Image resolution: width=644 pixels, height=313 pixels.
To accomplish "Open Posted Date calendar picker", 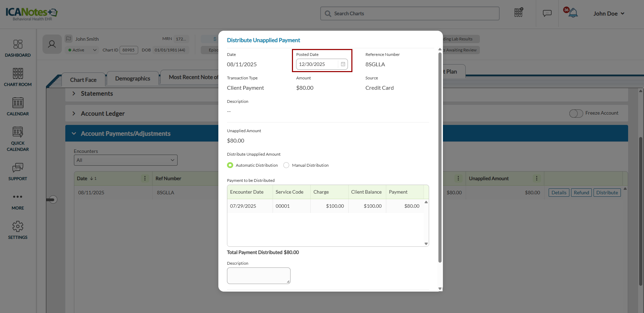I will [x=343, y=64].
